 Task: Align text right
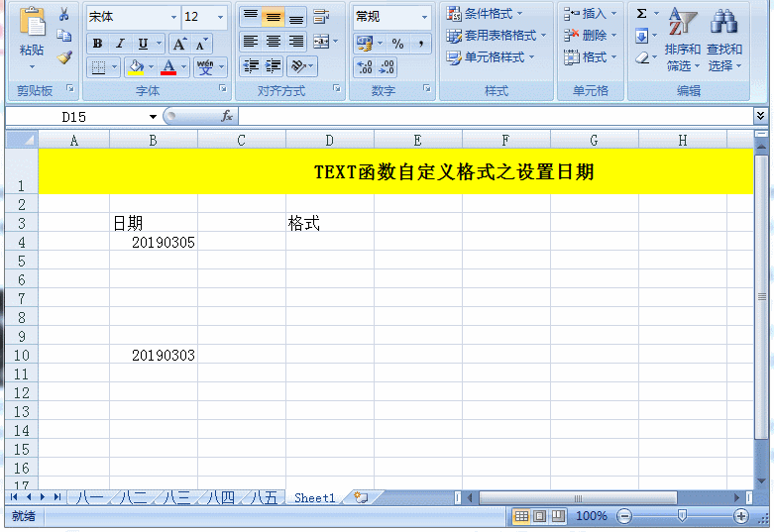[x=295, y=42]
